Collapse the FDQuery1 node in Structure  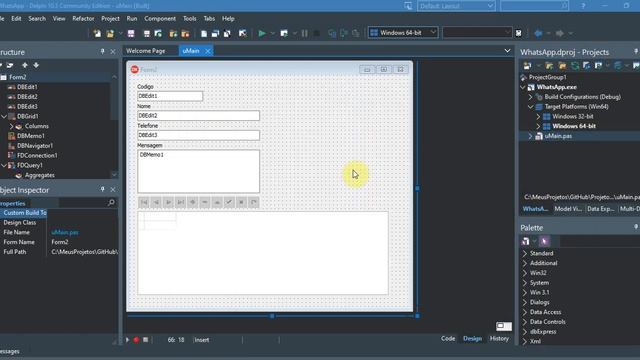click(4, 165)
